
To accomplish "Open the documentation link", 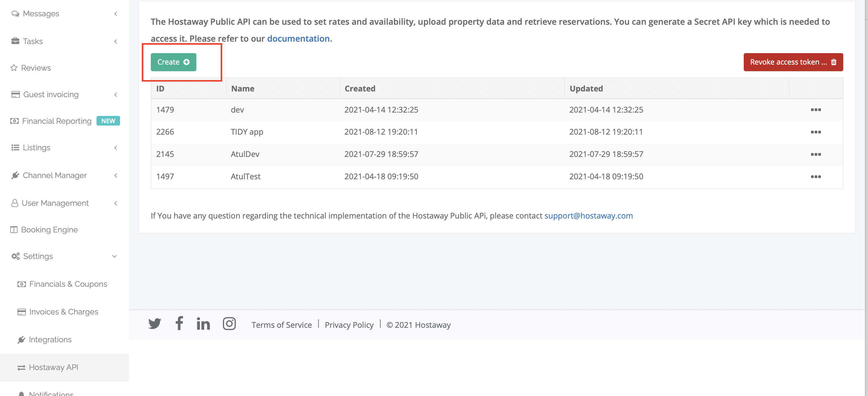I will click(298, 38).
